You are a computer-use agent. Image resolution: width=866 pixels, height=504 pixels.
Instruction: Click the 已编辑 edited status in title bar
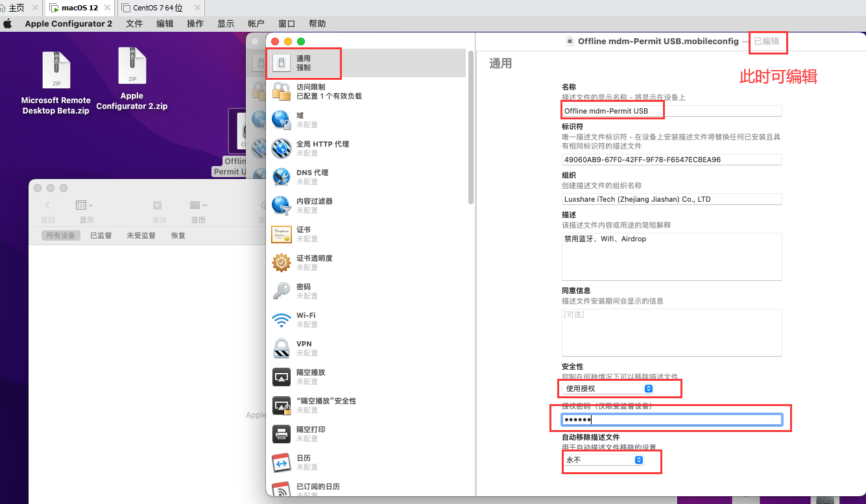click(767, 41)
